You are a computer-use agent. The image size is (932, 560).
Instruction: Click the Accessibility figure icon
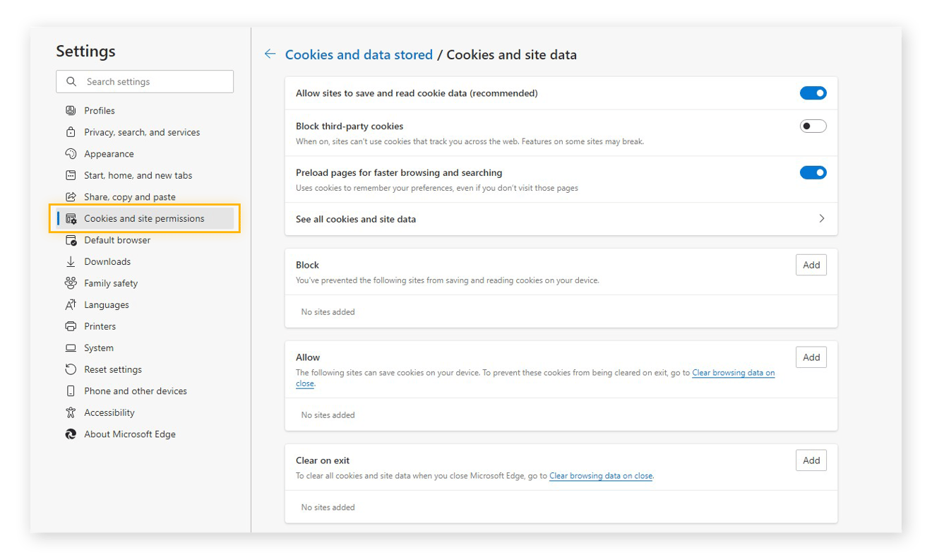(x=71, y=412)
